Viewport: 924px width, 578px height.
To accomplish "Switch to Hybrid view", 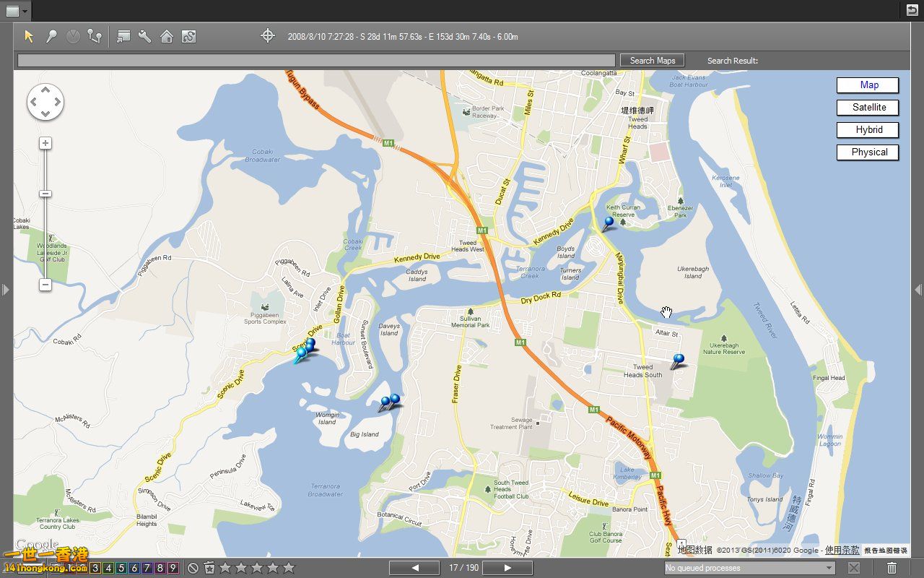I will coord(868,130).
